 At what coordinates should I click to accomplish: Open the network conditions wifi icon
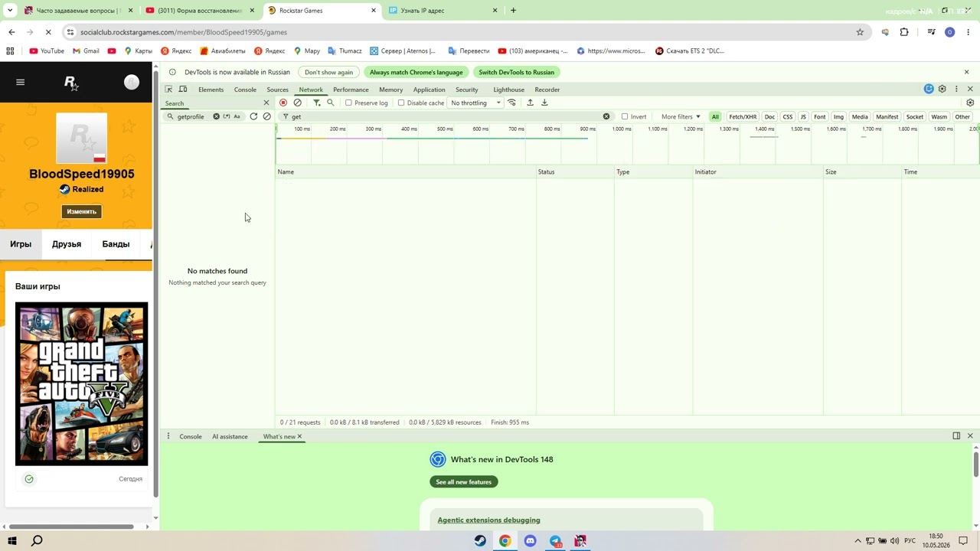click(512, 103)
